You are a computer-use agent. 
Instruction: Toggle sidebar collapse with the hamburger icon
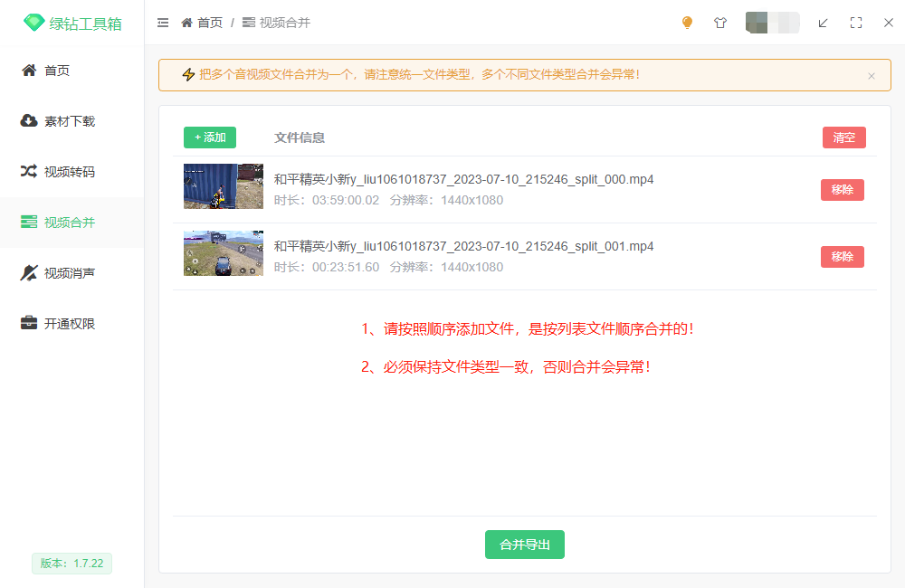pos(163,23)
